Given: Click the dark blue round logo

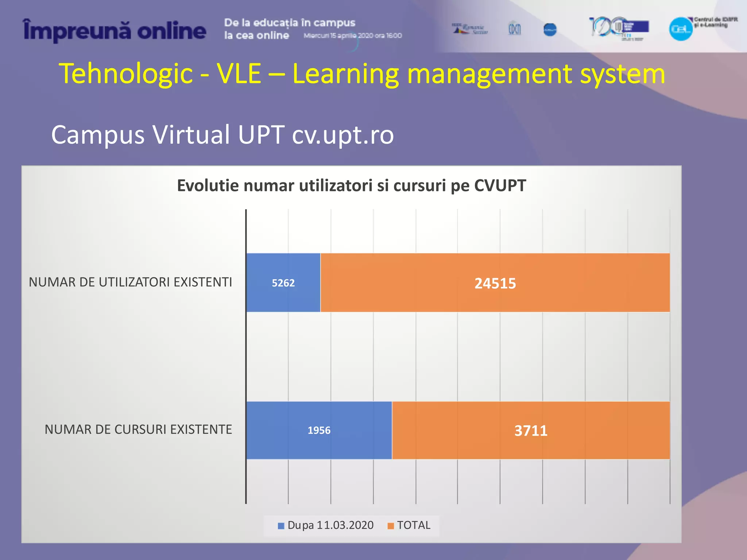Looking at the screenshot, I should (550, 30).
